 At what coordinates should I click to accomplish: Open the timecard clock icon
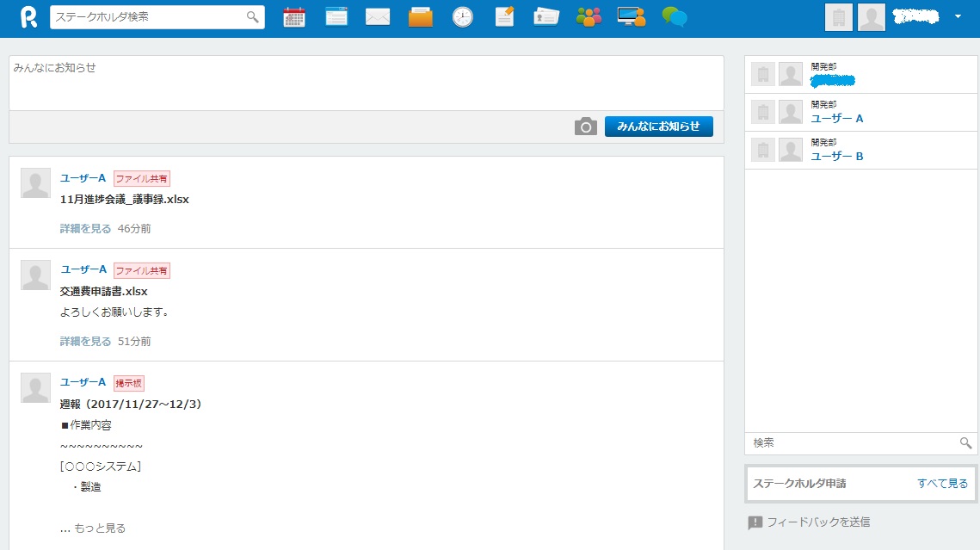(x=462, y=15)
